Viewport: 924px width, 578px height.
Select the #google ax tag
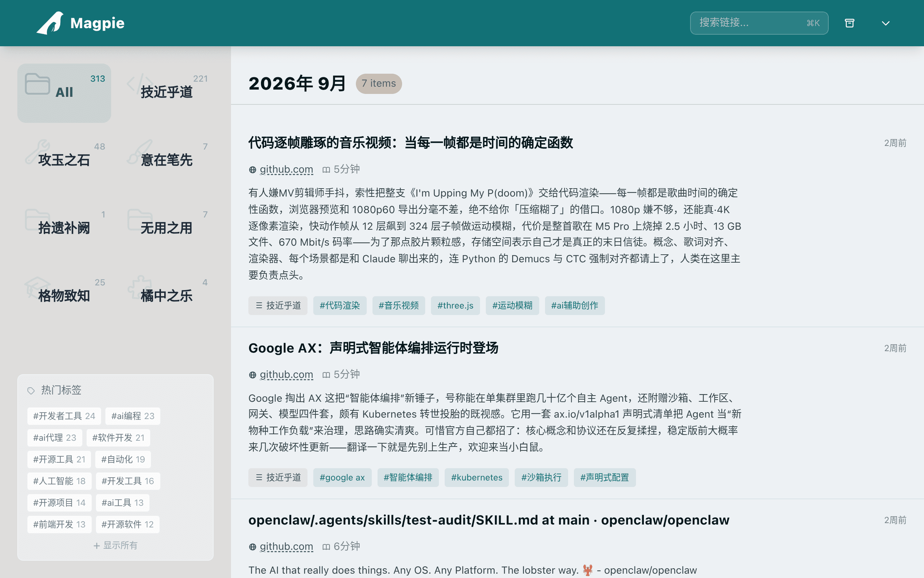(342, 478)
